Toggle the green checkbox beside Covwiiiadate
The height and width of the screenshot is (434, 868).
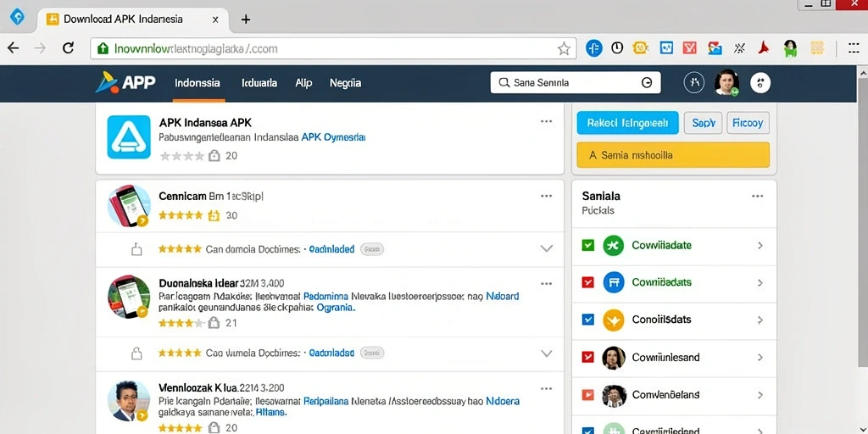tap(588, 245)
